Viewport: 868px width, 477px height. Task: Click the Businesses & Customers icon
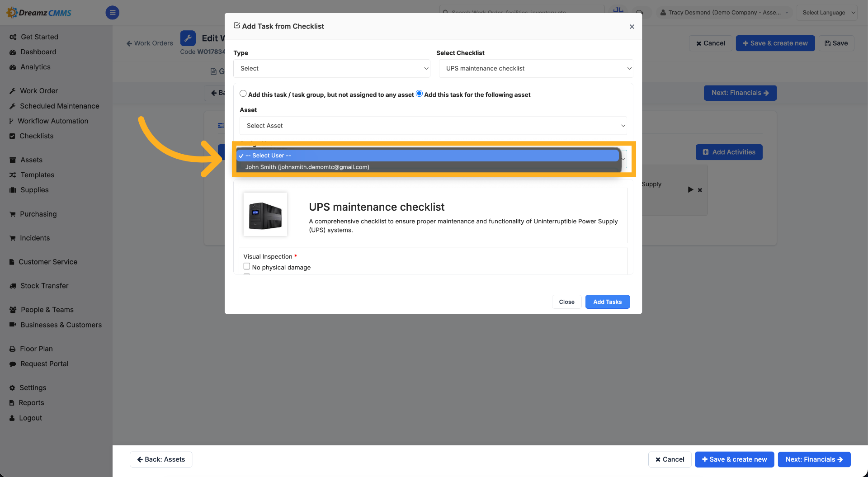coord(13,325)
